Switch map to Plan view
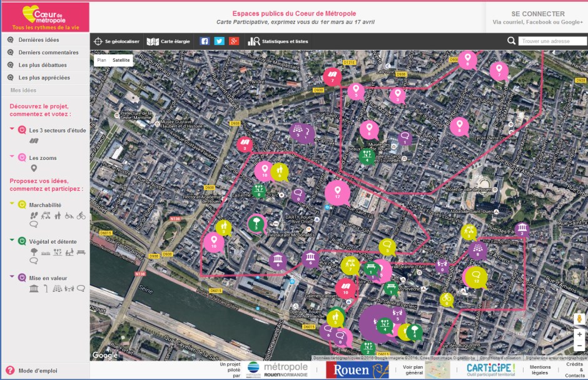This screenshot has height=380, width=588. [x=101, y=60]
